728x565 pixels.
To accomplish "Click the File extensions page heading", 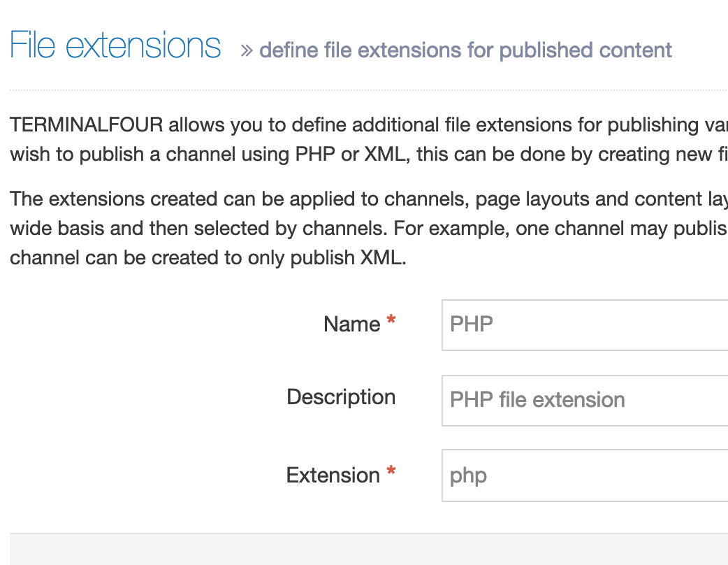I will click(115, 46).
